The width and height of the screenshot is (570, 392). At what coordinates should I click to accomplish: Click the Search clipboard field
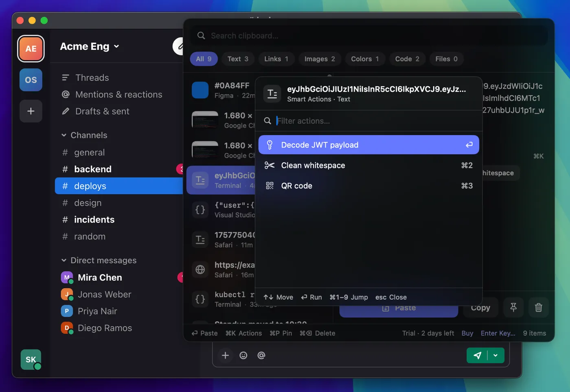point(368,36)
